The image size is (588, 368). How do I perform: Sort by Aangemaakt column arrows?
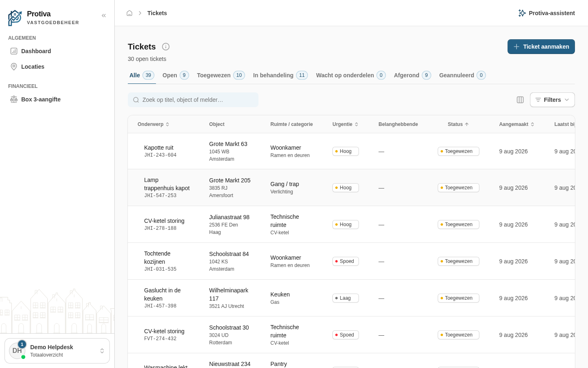(532, 124)
